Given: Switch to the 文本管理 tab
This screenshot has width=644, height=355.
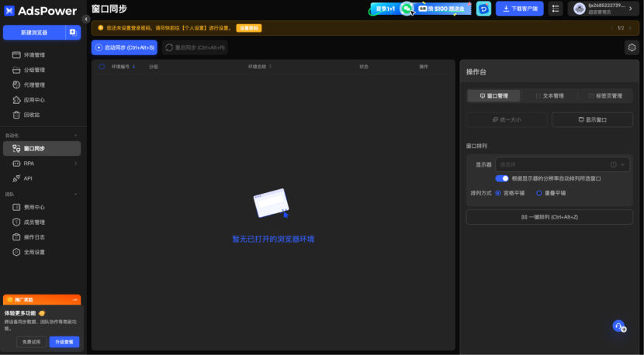Looking at the screenshot, I should (549, 96).
